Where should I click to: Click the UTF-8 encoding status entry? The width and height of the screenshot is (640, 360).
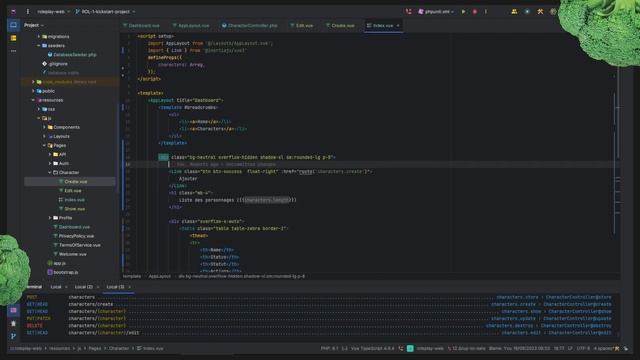[583, 349]
